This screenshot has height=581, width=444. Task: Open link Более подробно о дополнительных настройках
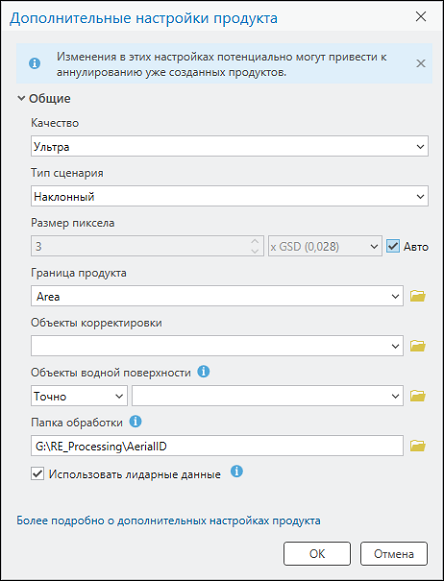click(169, 521)
